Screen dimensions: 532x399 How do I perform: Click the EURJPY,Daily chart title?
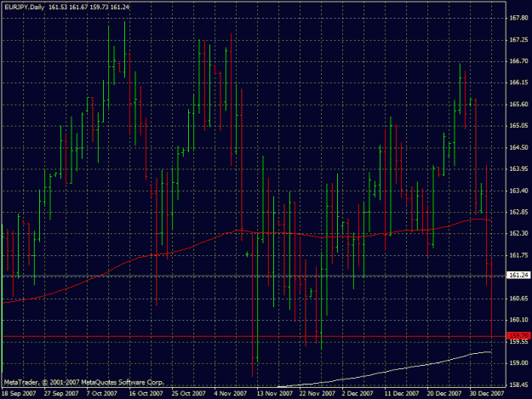[25, 7]
